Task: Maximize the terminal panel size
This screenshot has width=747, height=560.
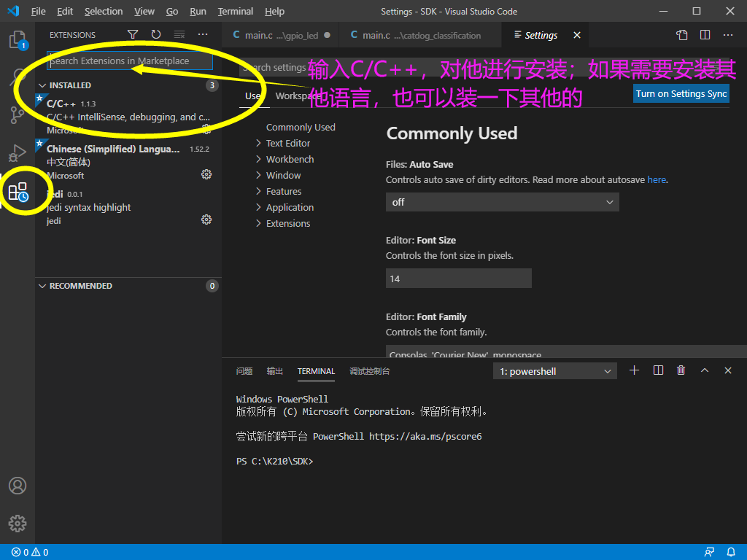Action: pyautogui.click(x=705, y=370)
